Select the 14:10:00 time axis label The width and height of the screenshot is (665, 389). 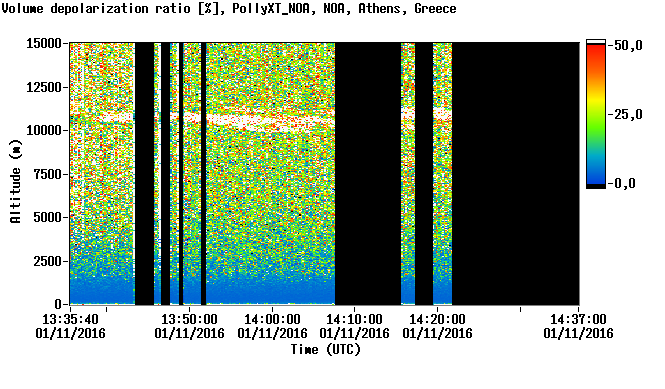[355, 326]
